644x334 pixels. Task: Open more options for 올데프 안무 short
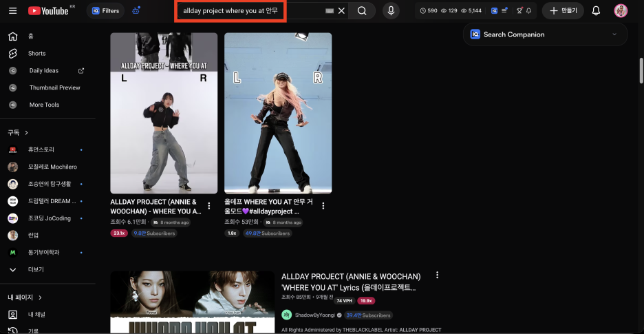(323, 206)
